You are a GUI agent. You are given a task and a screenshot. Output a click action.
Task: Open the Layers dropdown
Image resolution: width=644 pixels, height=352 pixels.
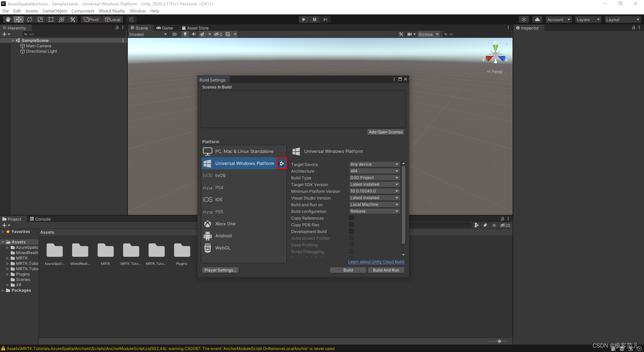pos(588,19)
